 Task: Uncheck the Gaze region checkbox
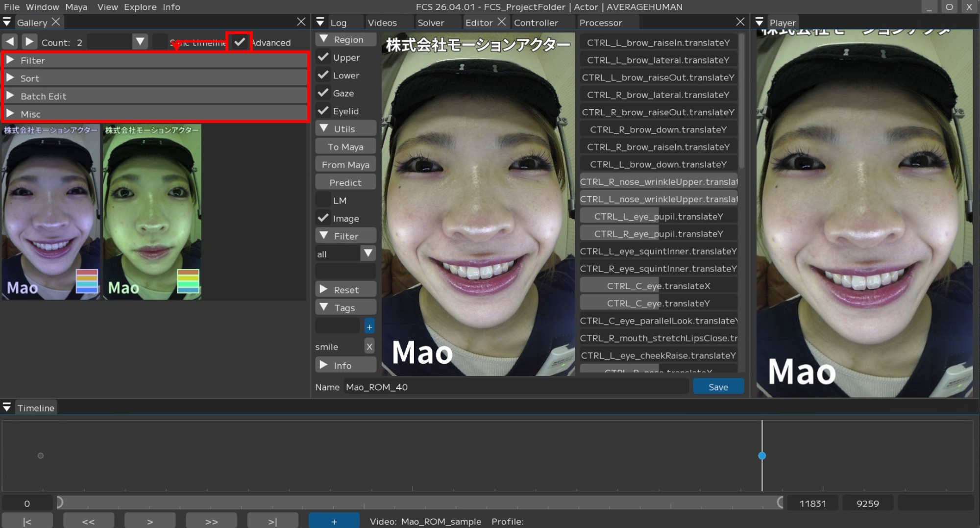(x=323, y=93)
